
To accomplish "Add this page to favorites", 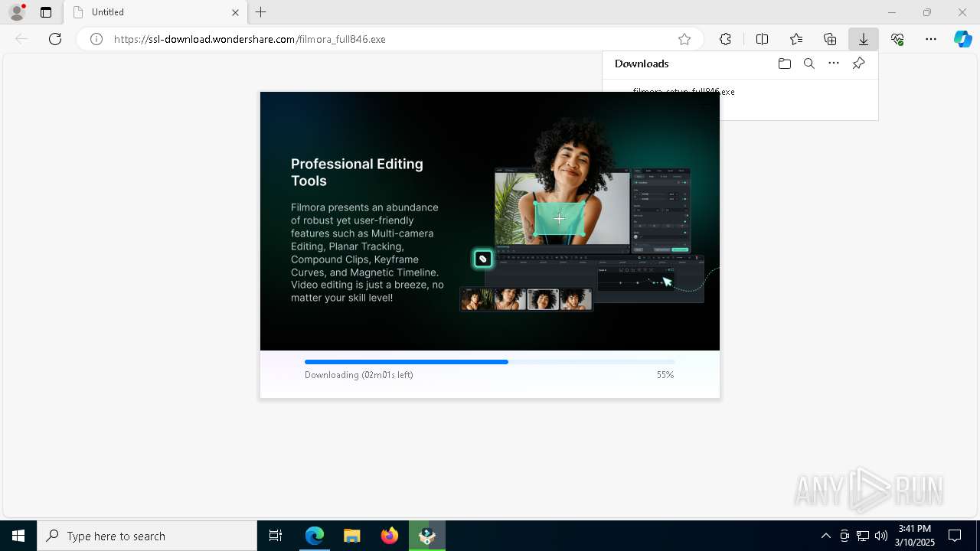I will click(x=684, y=39).
